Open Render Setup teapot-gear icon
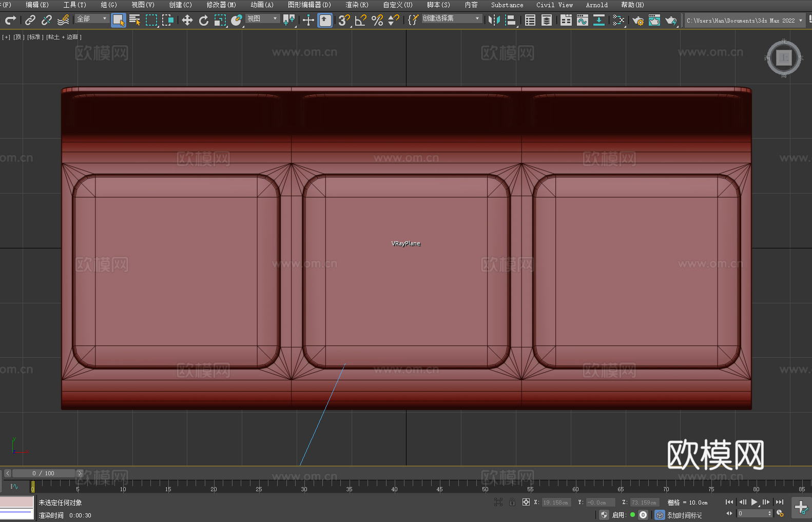 tap(638, 20)
